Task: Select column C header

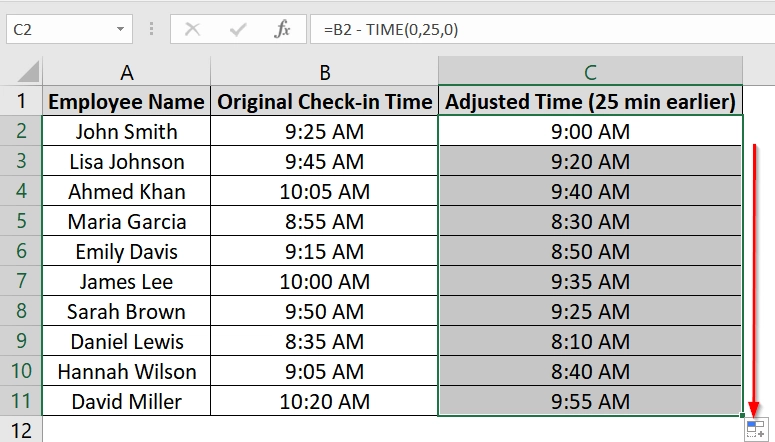Action: (x=590, y=72)
